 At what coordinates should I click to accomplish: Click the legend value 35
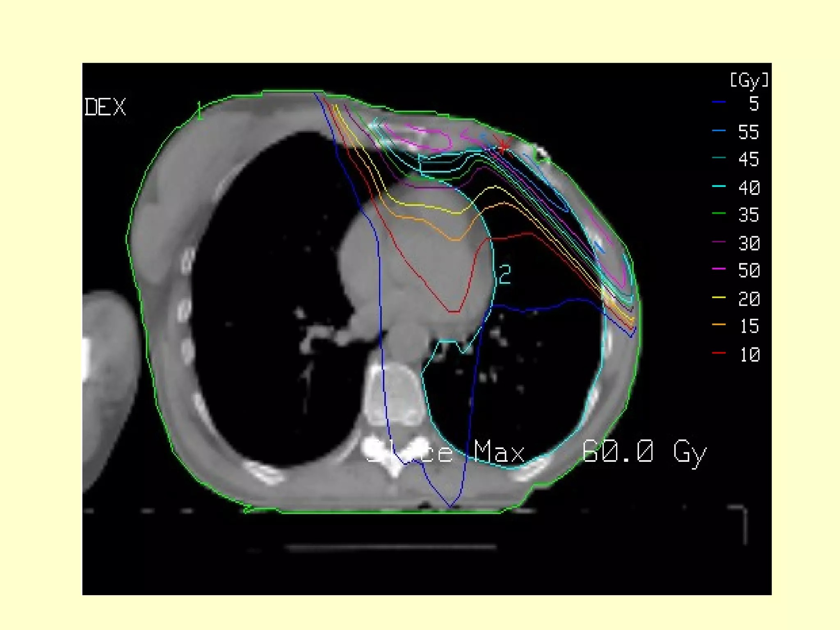(x=749, y=215)
